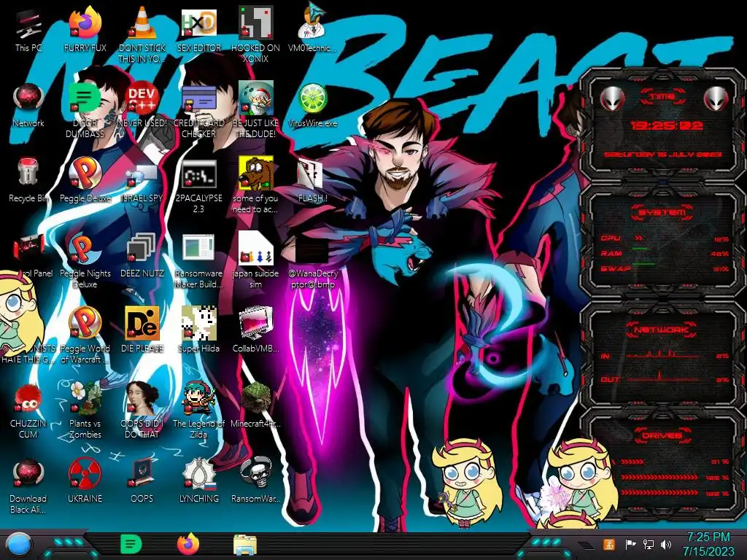Open the Control Panel desktop icon
Screen dimensions: 747x560
coord(28,255)
